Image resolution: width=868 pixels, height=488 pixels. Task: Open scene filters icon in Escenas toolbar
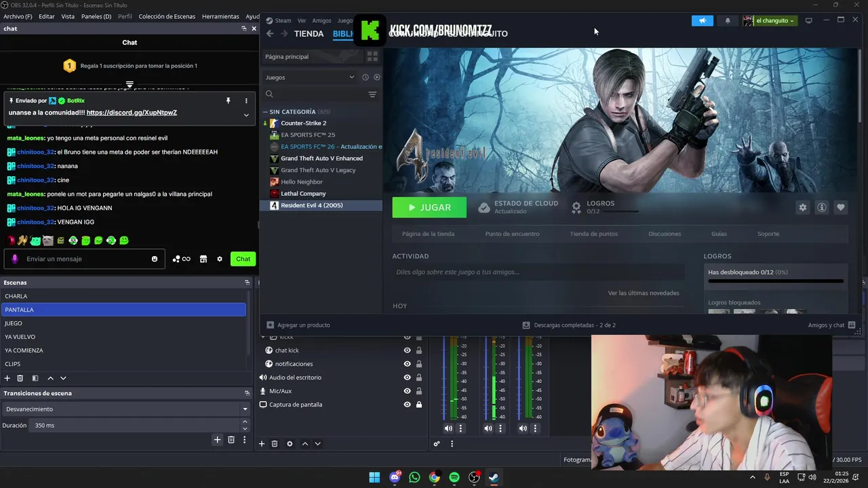(x=35, y=378)
